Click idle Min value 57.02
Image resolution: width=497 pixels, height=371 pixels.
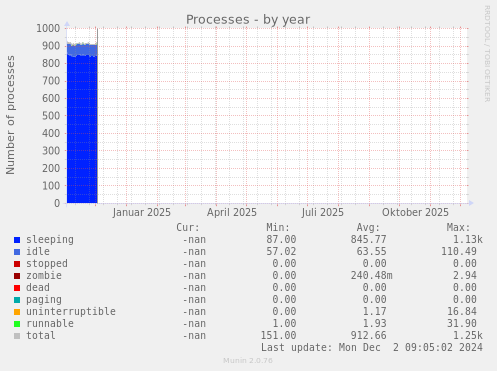pyautogui.click(x=281, y=251)
